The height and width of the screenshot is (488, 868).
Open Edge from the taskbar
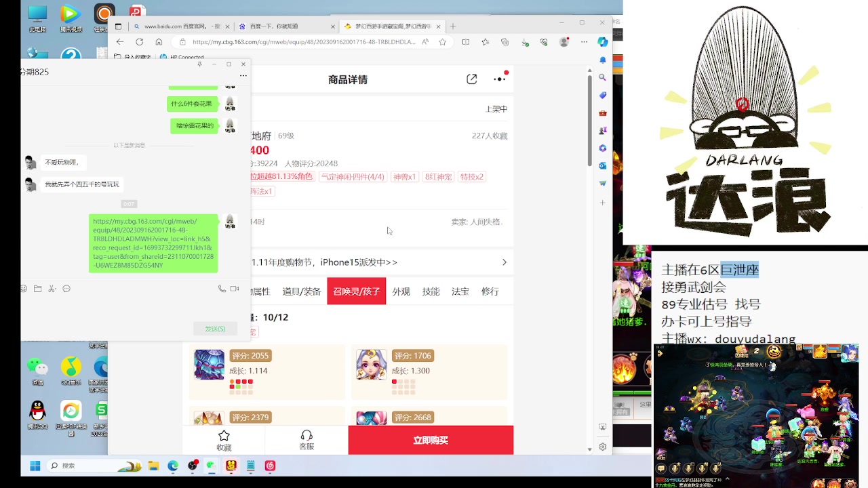point(173,466)
